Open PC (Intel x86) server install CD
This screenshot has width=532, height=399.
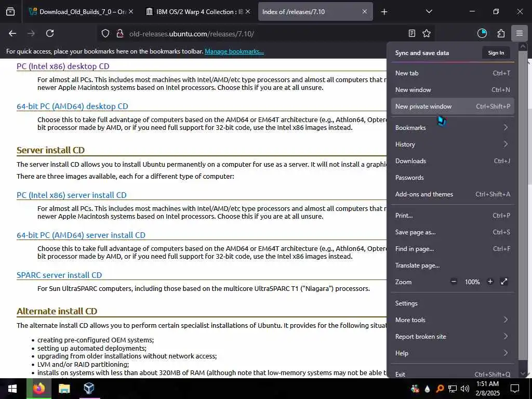pos(72,195)
